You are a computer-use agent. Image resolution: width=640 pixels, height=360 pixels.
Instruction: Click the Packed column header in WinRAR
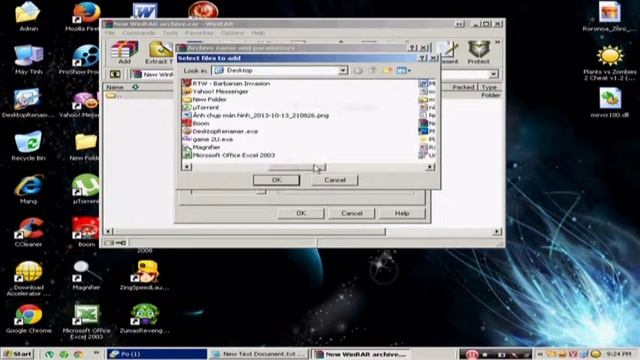[x=464, y=87]
